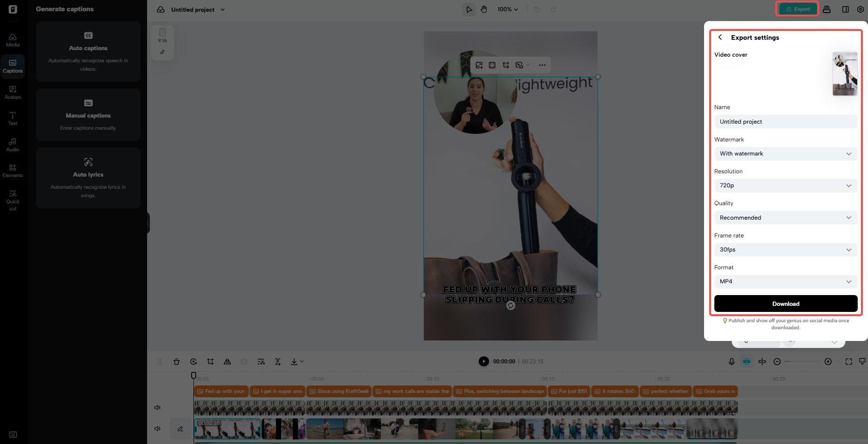The width and height of the screenshot is (868, 444).
Task: Toggle the smart snapping tool near the mic
Action: click(747, 362)
